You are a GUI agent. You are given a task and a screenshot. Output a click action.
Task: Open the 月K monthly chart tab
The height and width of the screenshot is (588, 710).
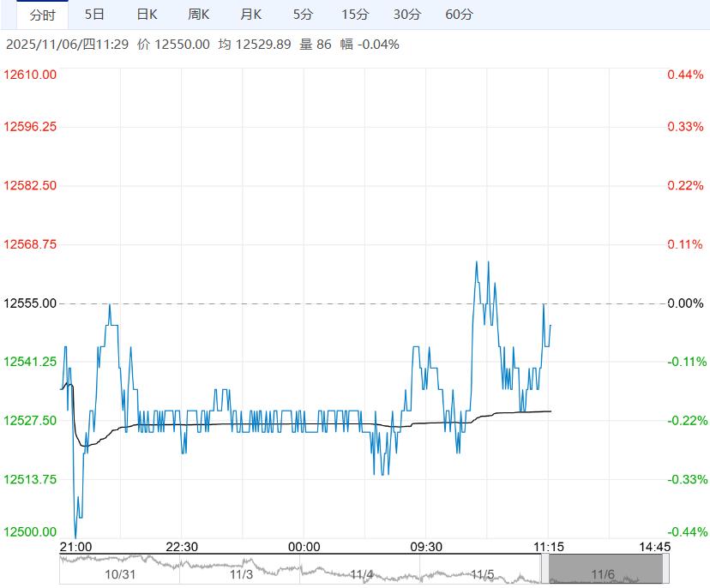pyautogui.click(x=251, y=15)
